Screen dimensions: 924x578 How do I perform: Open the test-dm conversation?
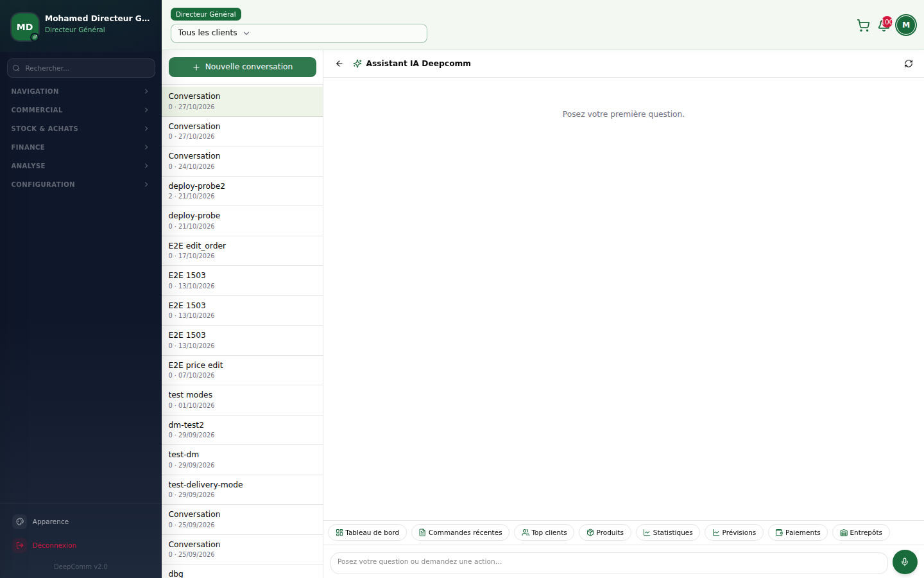click(x=243, y=460)
